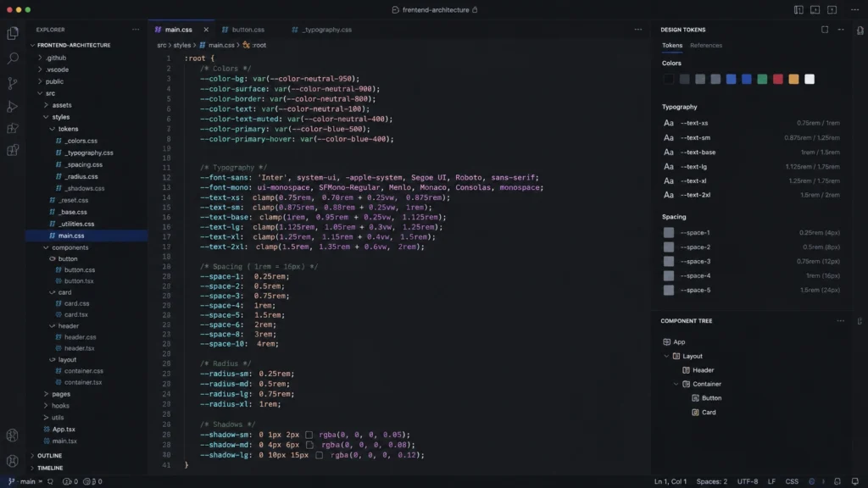This screenshot has width=868, height=488.
Task: Open editor more actions ellipsis
Action: [x=637, y=30]
